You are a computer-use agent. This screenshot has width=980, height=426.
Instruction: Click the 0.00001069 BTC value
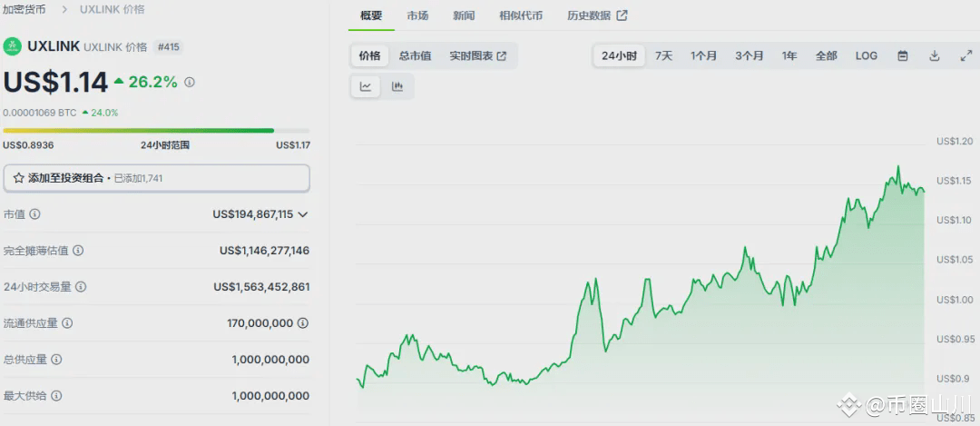pos(39,114)
